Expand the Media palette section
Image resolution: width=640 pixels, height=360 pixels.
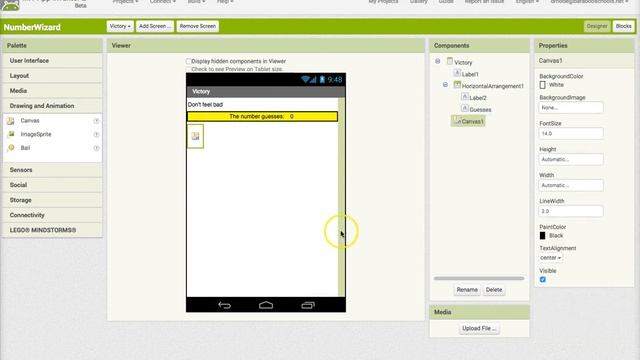(53, 91)
